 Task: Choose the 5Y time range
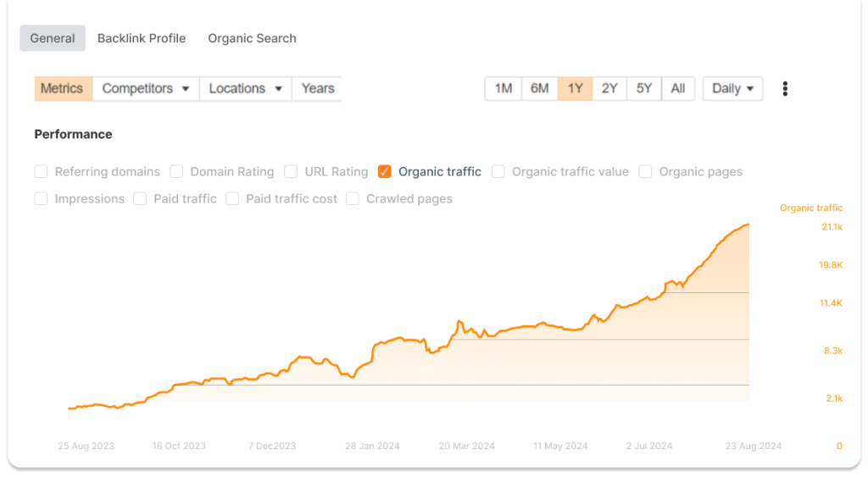[x=644, y=89]
